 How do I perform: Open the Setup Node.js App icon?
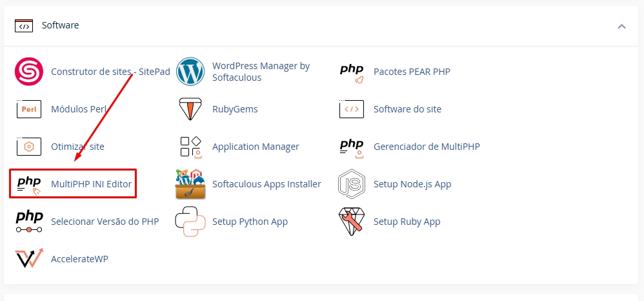click(x=352, y=184)
